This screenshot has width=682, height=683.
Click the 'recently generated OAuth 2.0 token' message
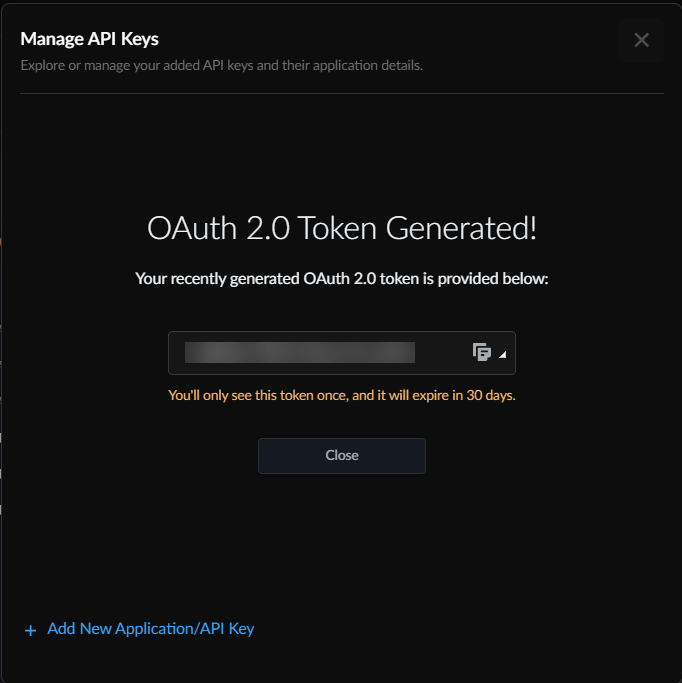[342, 279]
